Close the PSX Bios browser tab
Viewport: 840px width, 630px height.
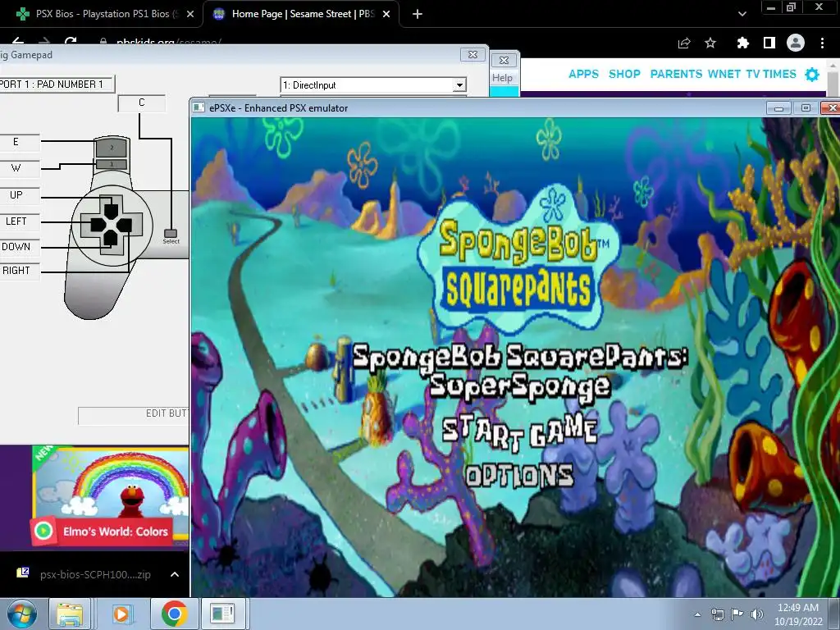click(x=190, y=14)
